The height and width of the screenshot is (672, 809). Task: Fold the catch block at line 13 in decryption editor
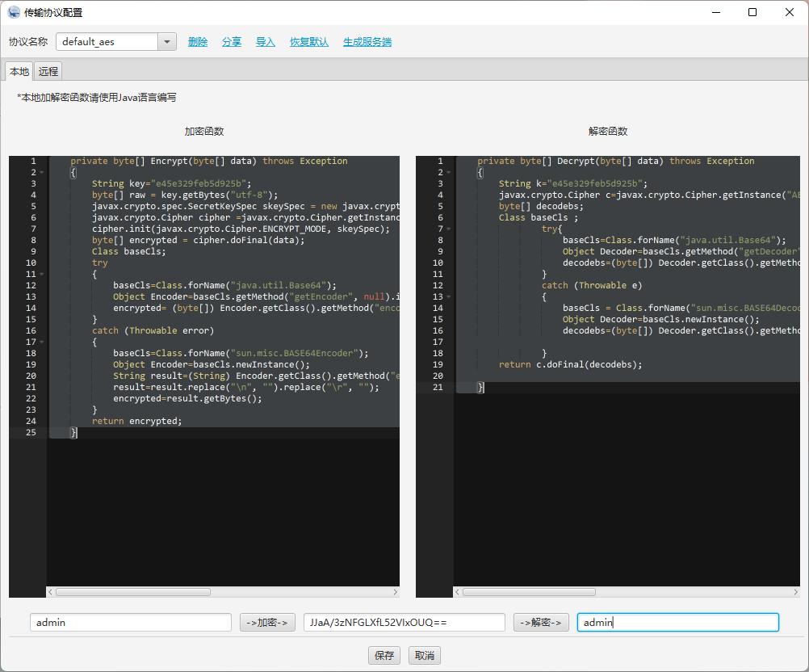[449, 297]
